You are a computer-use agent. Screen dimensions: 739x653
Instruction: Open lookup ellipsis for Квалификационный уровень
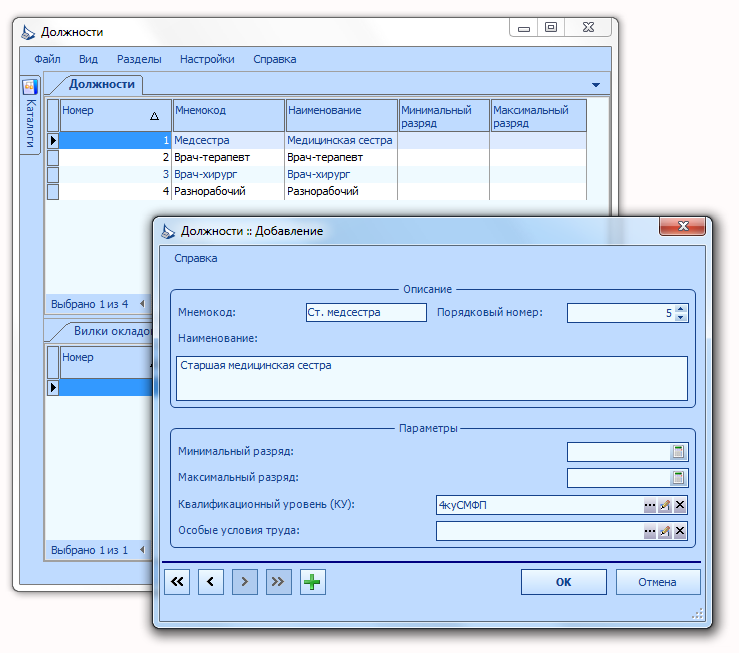[649, 505]
